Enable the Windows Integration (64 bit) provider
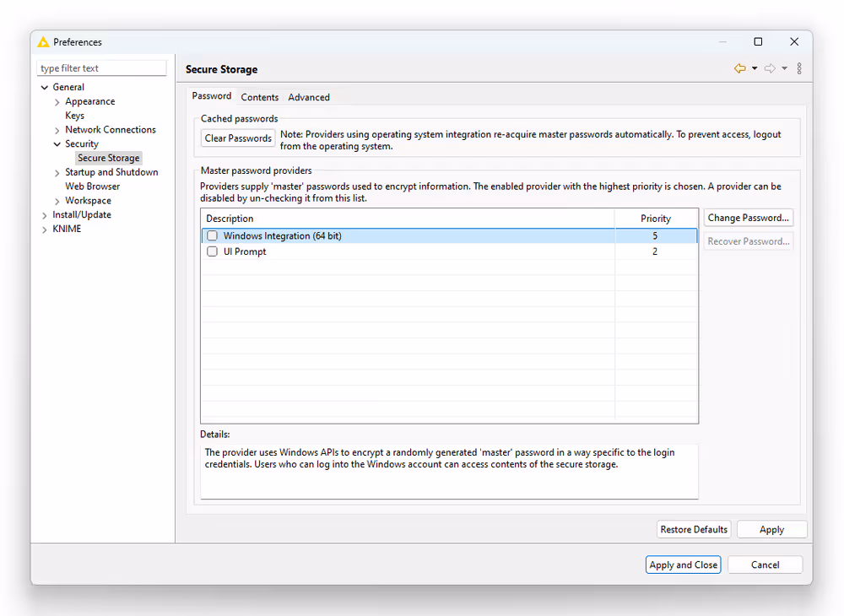This screenshot has height=616, width=844. pyautogui.click(x=212, y=235)
